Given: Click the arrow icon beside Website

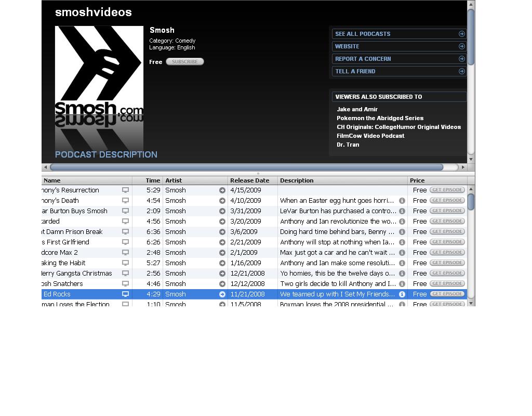Looking at the screenshot, I should tap(461, 46).
